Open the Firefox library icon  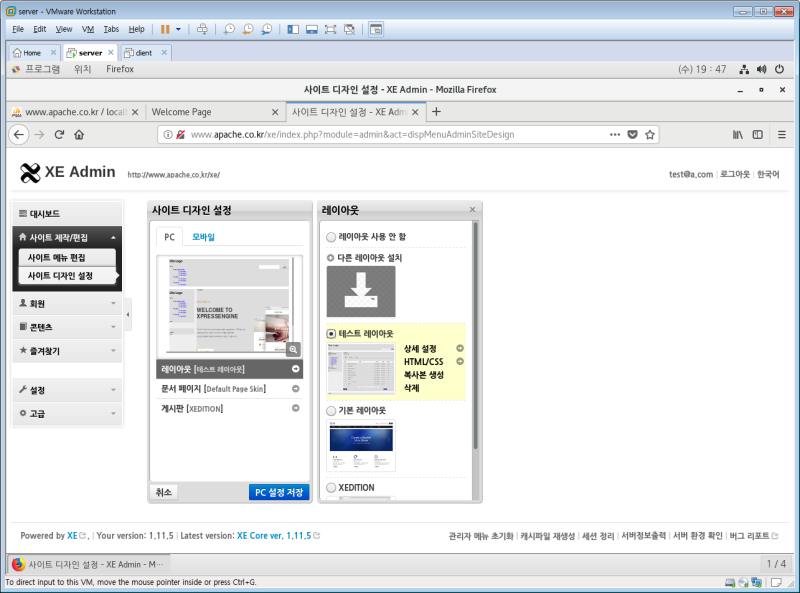pos(738,135)
